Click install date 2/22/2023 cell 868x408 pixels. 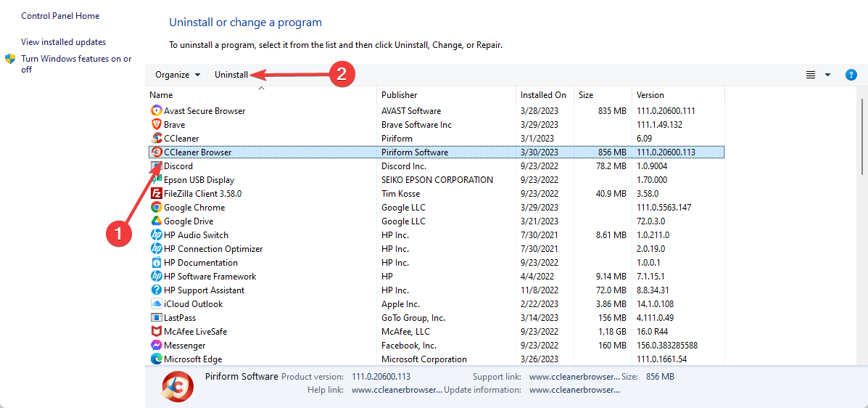pos(540,303)
